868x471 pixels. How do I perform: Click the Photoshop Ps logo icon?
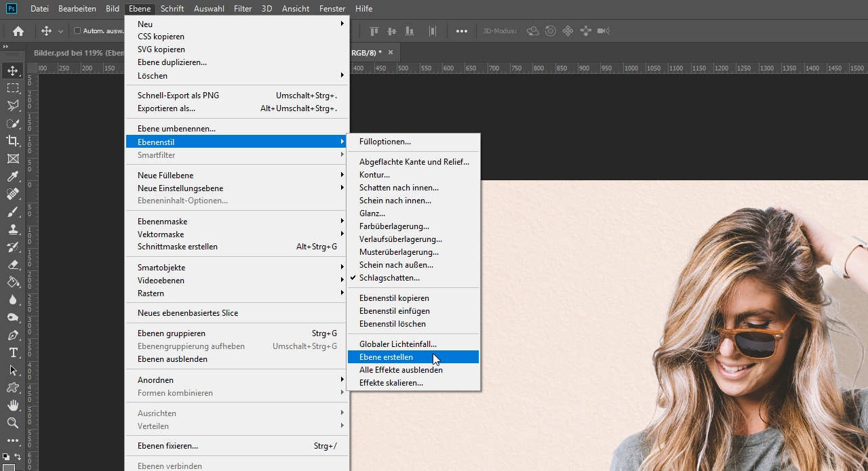pyautogui.click(x=12, y=9)
